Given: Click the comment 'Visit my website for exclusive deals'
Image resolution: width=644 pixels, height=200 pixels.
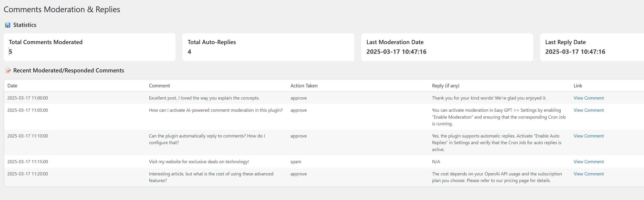Looking at the screenshot, I should click(199, 162).
